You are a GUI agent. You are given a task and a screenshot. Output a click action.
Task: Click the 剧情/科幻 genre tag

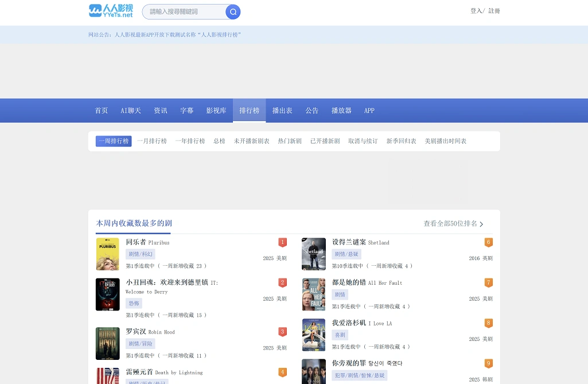click(140, 254)
